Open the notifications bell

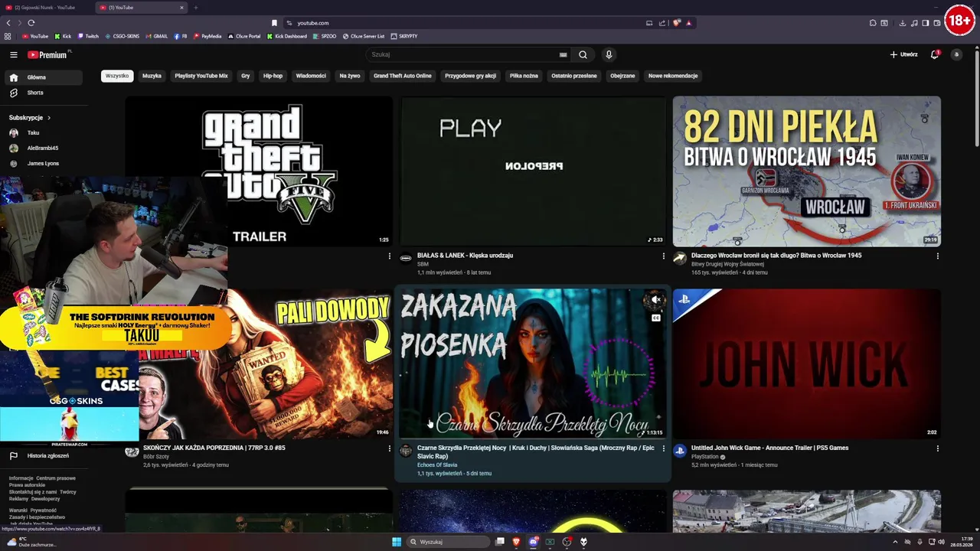[934, 54]
